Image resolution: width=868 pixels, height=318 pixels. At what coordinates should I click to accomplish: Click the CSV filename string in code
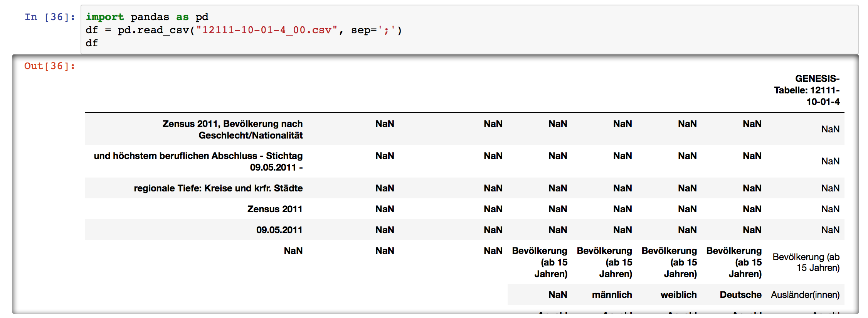pos(267,30)
